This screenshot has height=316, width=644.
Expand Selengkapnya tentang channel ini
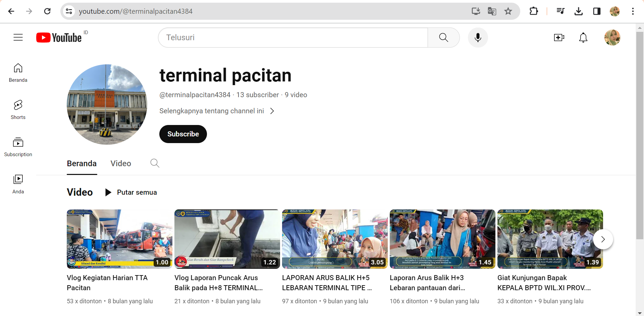click(217, 111)
